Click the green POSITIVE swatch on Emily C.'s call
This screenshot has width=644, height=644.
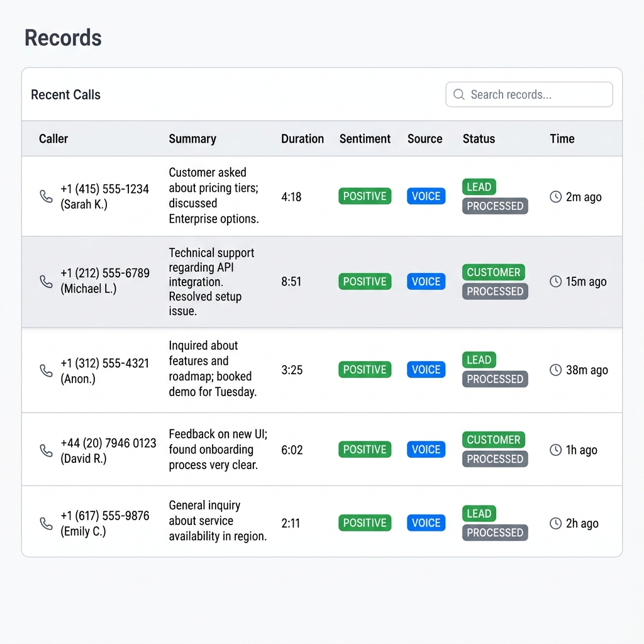pyautogui.click(x=365, y=523)
